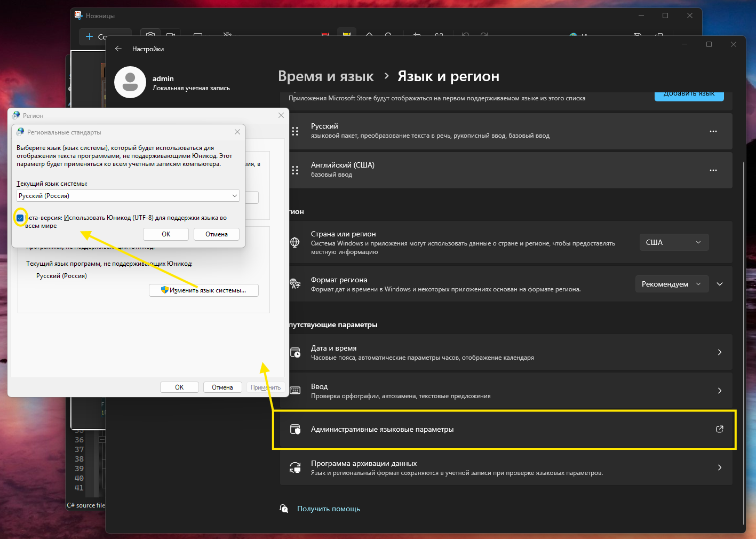This screenshot has width=756, height=539.
Task: Open the Рекомендуем regional format dropdown
Action: pos(671,284)
